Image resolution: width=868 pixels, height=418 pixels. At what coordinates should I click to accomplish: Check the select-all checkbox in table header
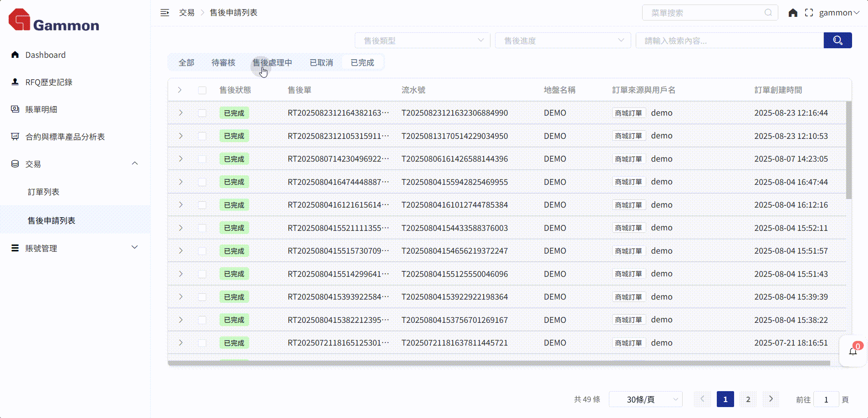point(202,90)
